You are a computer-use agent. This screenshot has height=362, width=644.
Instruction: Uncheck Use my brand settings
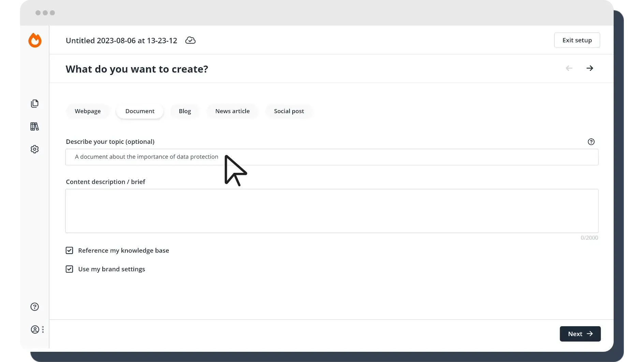click(x=69, y=269)
